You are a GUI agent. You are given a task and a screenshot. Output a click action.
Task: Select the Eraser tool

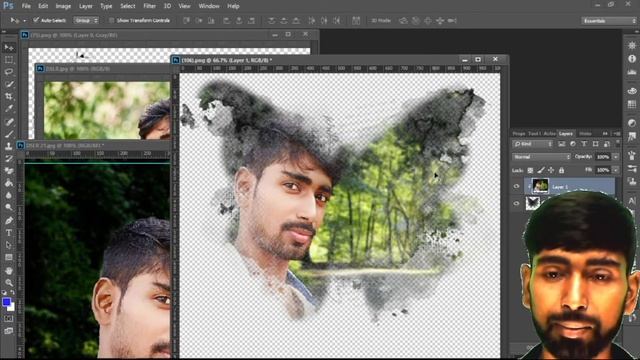pos(9,171)
